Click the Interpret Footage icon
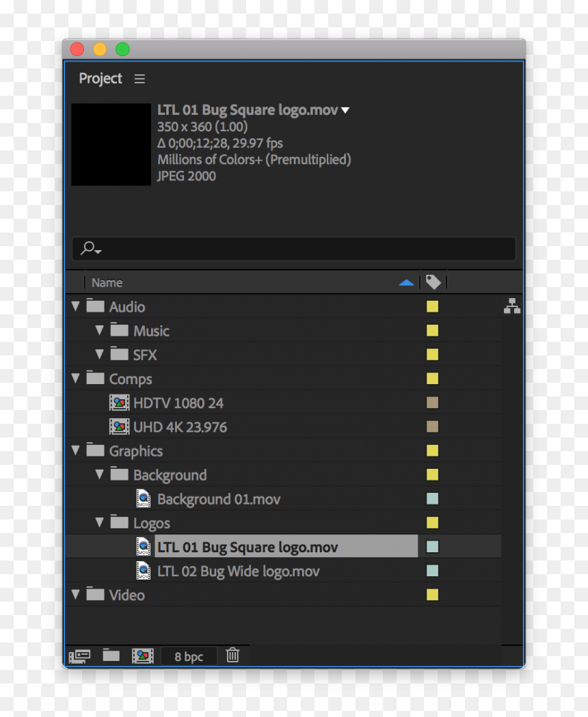This screenshot has width=588, height=717. [x=79, y=656]
